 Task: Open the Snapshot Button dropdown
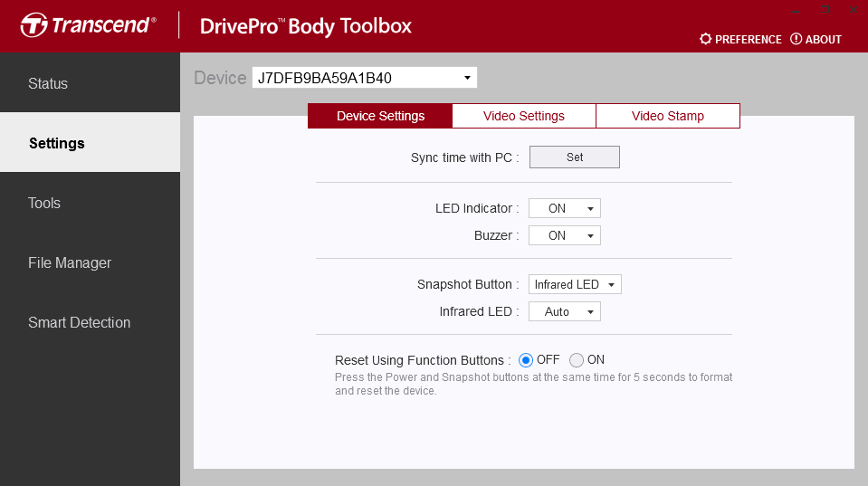[575, 284]
